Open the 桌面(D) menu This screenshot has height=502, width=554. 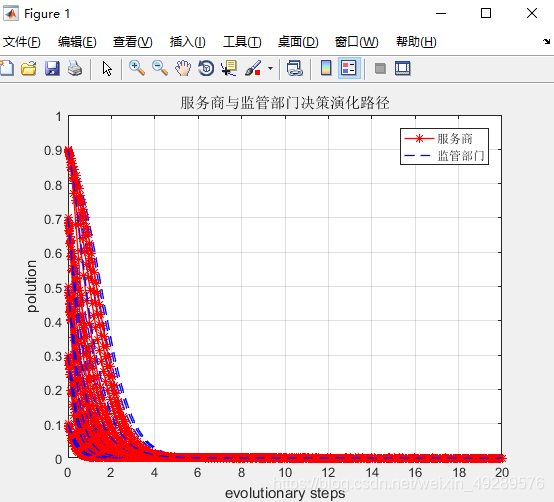[298, 42]
